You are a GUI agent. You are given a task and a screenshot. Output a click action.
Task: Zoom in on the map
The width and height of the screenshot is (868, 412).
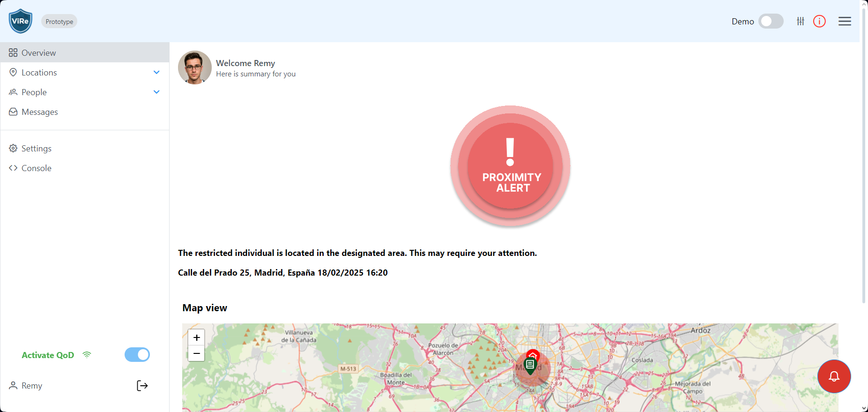coord(196,337)
